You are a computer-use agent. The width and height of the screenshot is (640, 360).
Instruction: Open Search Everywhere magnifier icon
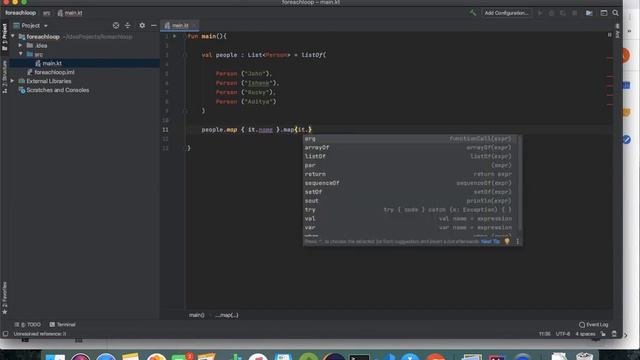[616, 13]
